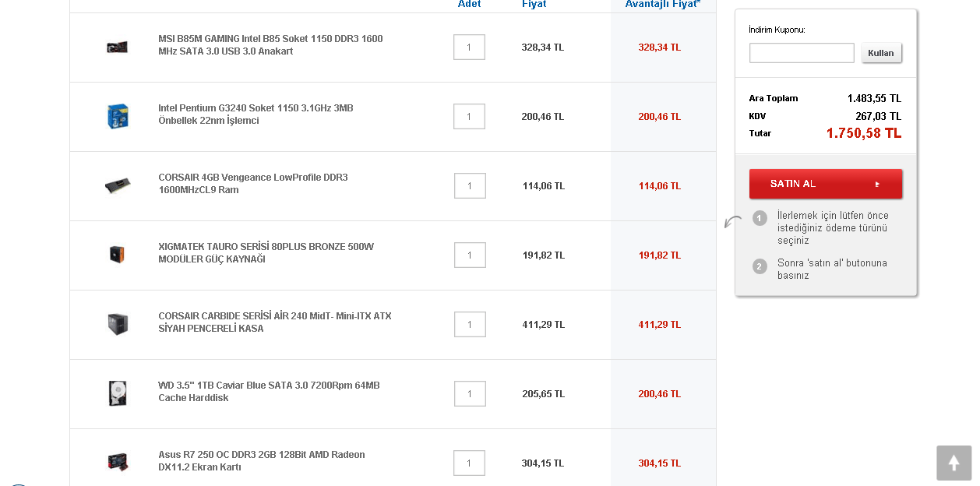Open the XIGMATEK TAURO güç kaynağı link

click(x=266, y=253)
